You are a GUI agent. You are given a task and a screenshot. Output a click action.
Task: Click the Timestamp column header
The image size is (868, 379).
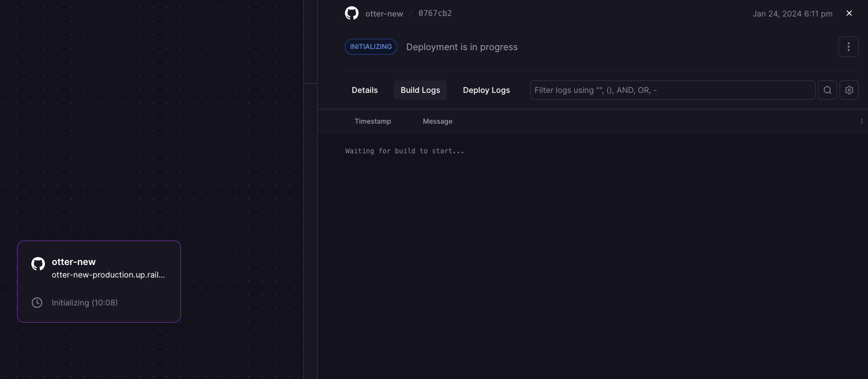[373, 121]
